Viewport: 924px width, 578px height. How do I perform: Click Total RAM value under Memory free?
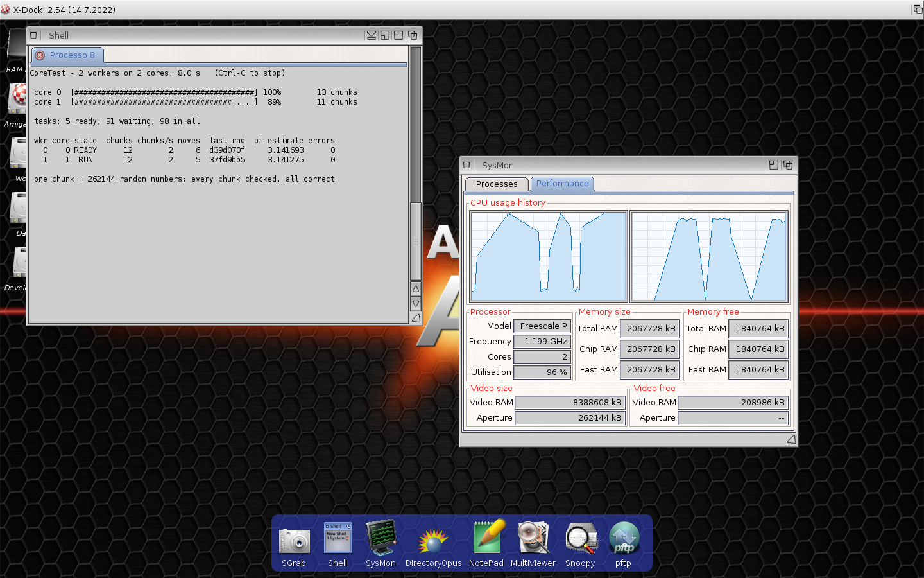758,329
